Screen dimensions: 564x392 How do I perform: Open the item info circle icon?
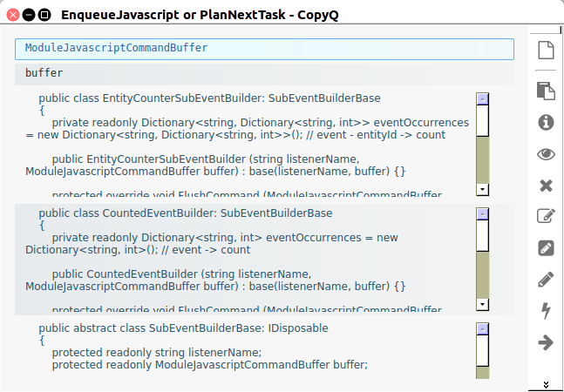click(546, 122)
